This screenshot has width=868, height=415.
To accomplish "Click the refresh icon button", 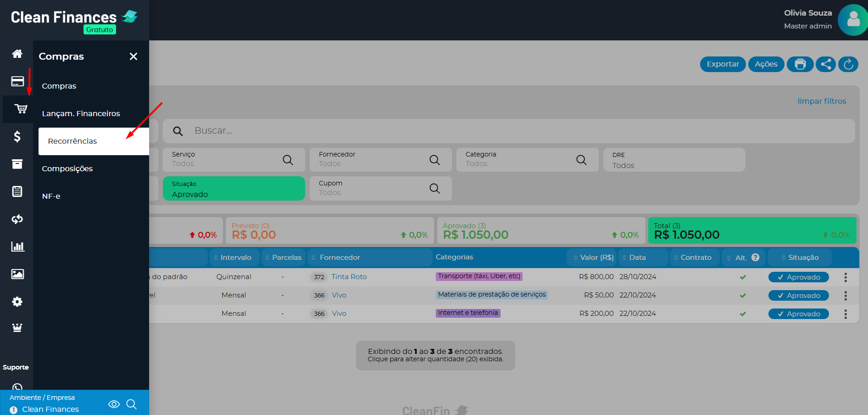I will (x=848, y=64).
